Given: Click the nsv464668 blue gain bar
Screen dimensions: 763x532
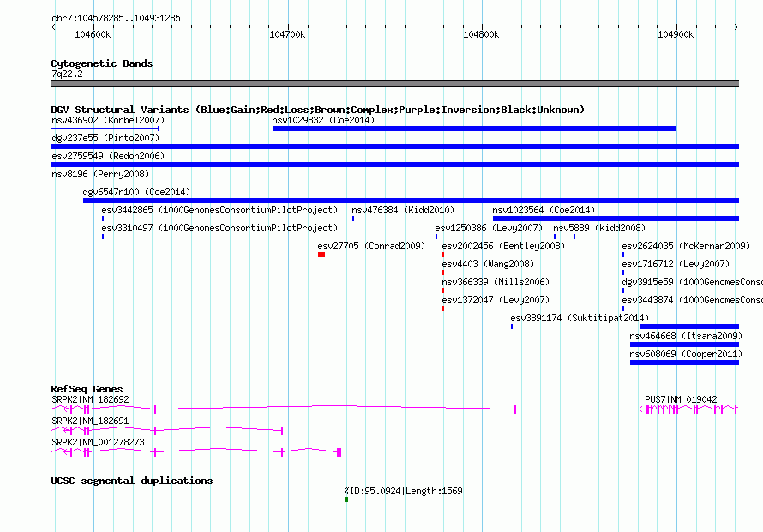Looking at the screenshot, I should [x=685, y=344].
